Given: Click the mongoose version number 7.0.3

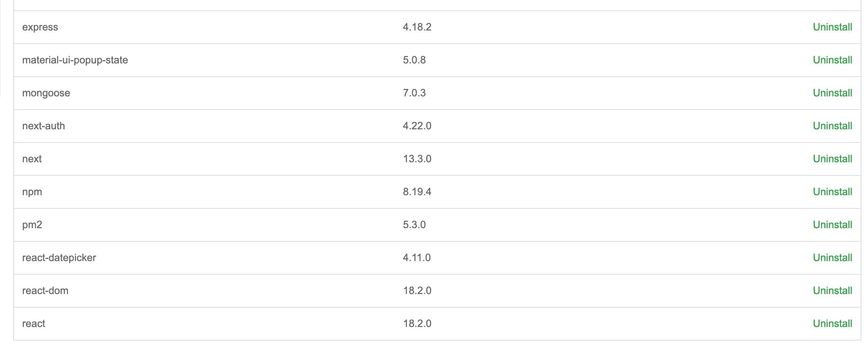Looking at the screenshot, I should [x=414, y=93].
